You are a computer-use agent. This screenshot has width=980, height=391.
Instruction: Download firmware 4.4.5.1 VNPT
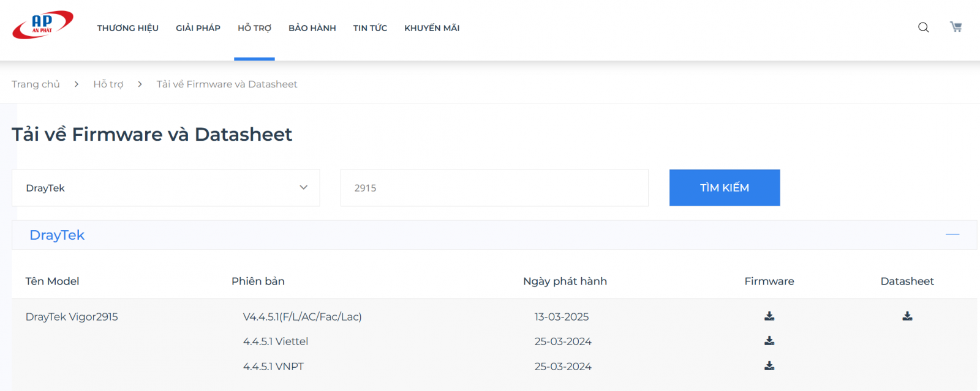[x=769, y=366]
